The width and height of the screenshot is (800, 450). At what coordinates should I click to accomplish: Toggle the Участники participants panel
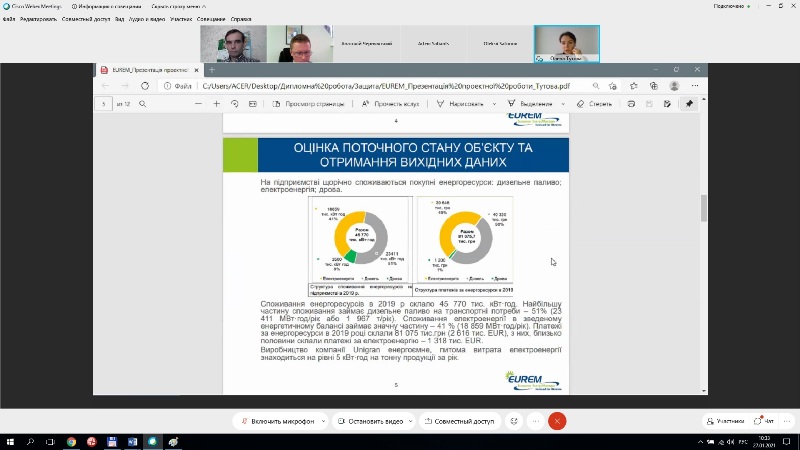pos(725,422)
